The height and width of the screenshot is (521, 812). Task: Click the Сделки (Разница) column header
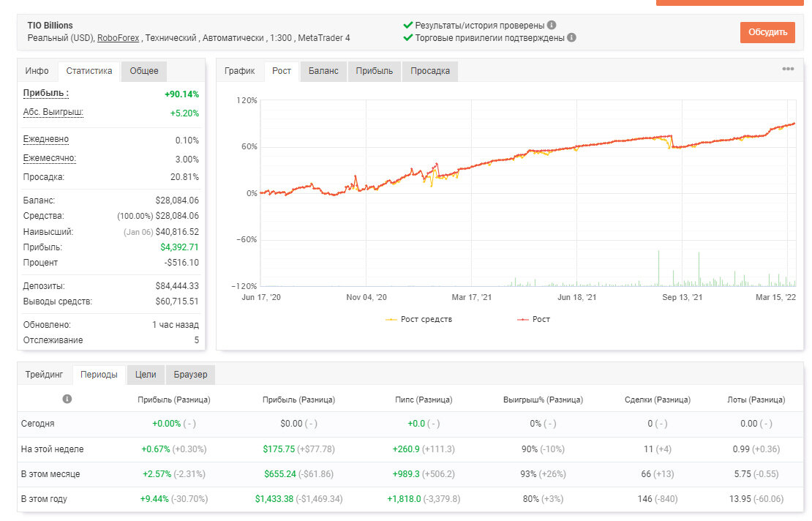(x=658, y=400)
